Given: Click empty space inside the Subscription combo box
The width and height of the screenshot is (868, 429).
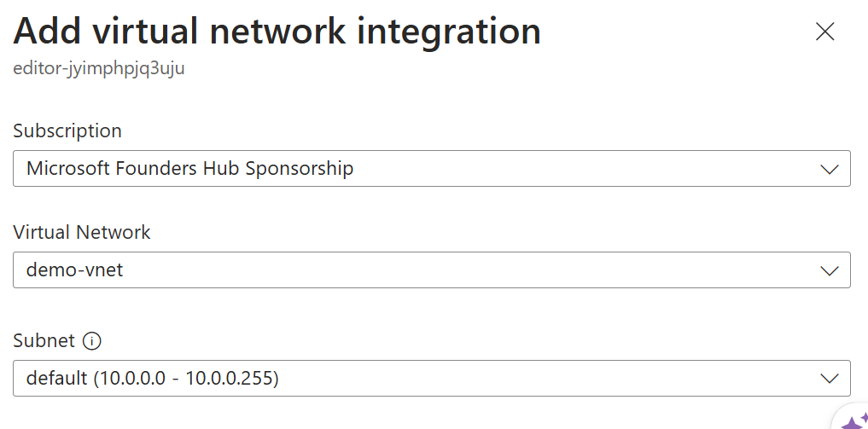Looking at the screenshot, I should [581, 168].
